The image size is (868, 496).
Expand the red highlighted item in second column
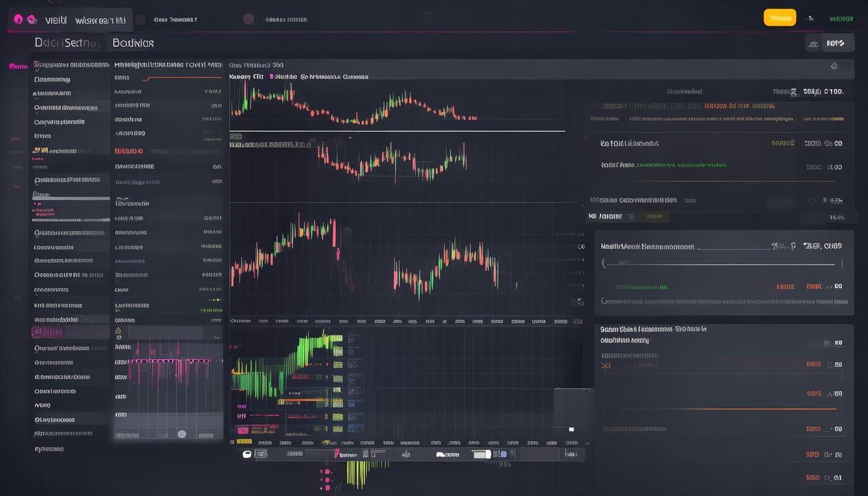coord(129,150)
